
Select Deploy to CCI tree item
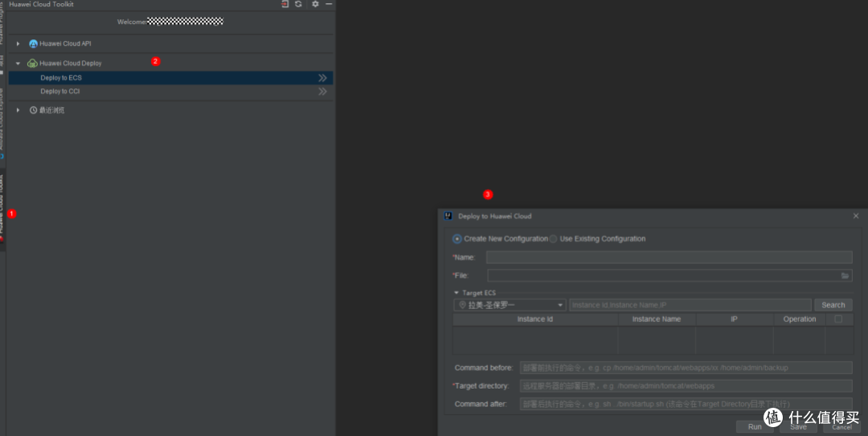click(170, 92)
